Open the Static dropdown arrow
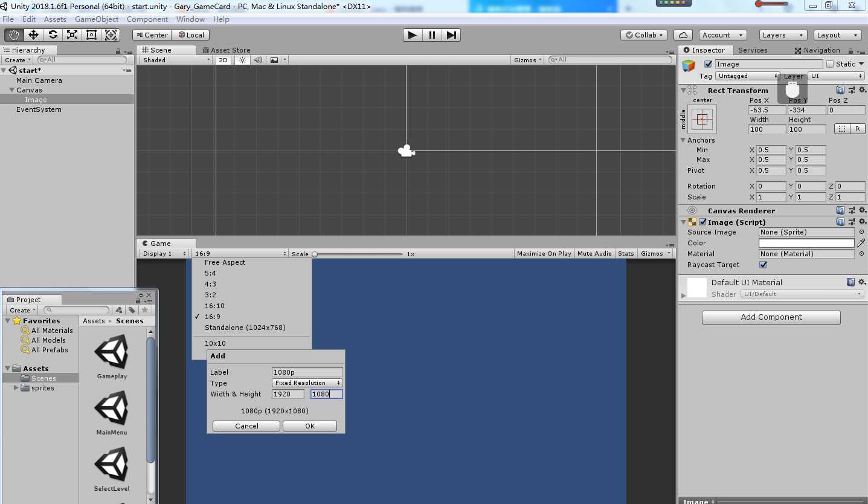 tap(862, 64)
